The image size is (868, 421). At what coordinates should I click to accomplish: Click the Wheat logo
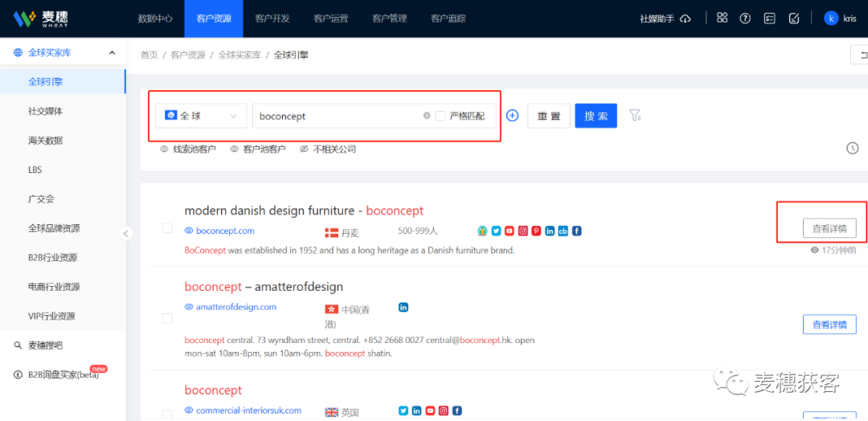40,18
